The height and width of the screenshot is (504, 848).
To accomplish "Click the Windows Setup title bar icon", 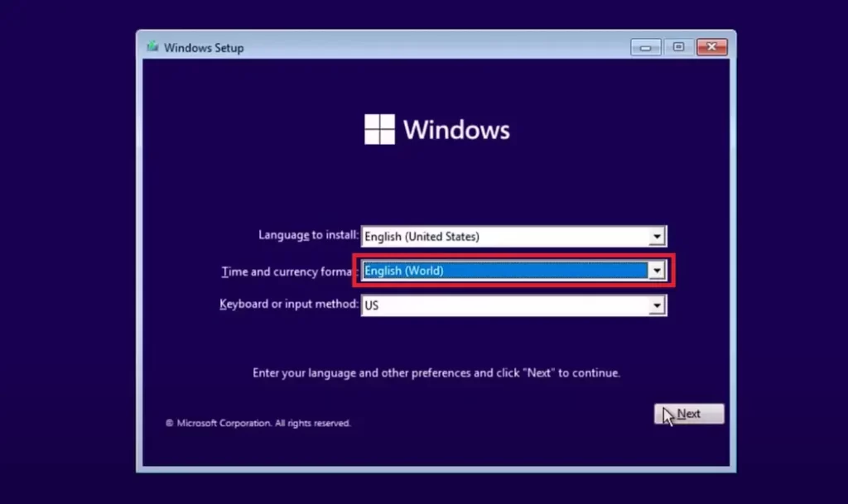I will click(x=152, y=47).
